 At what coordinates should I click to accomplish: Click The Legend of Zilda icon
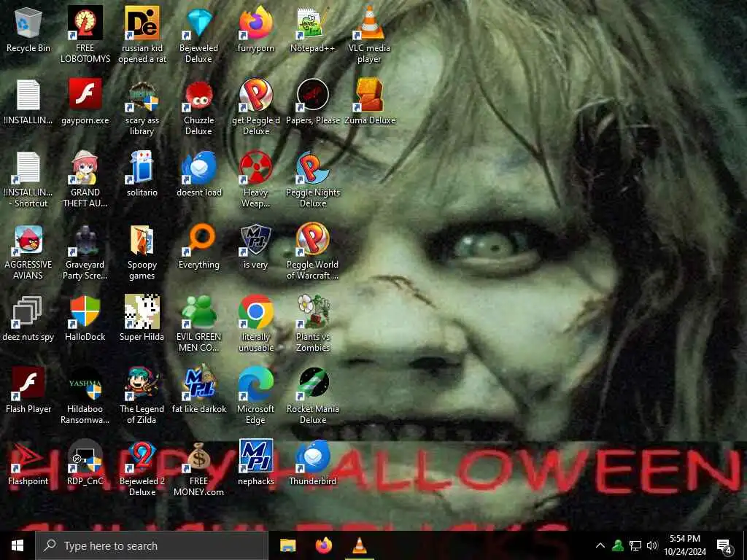(142, 384)
